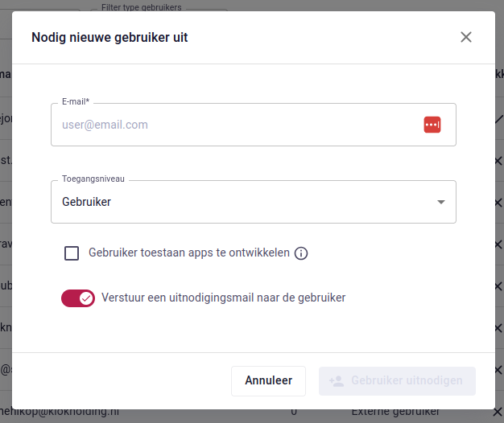
Task: Focus the E-mail input field
Action: 233,125
